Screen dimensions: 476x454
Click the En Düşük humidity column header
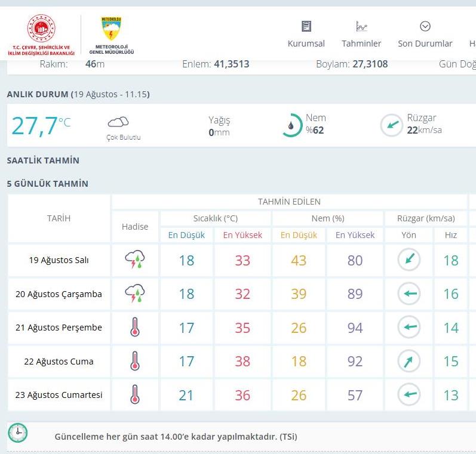[x=299, y=235]
